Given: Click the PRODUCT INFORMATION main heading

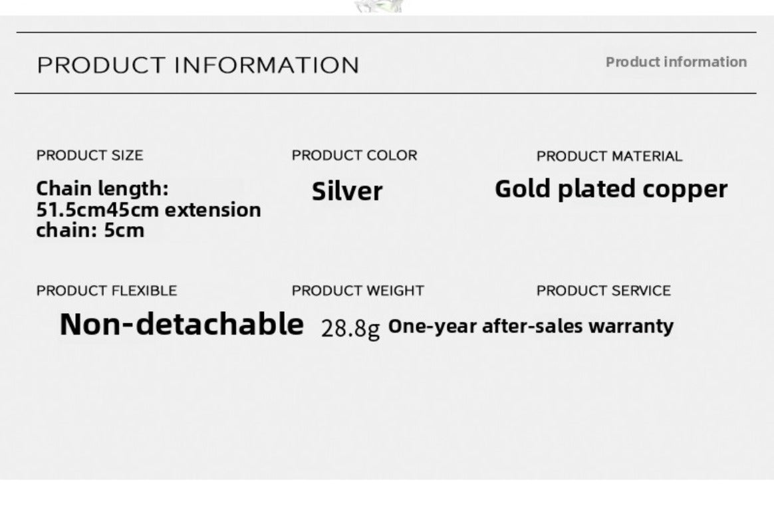Looking at the screenshot, I should coord(198,65).
